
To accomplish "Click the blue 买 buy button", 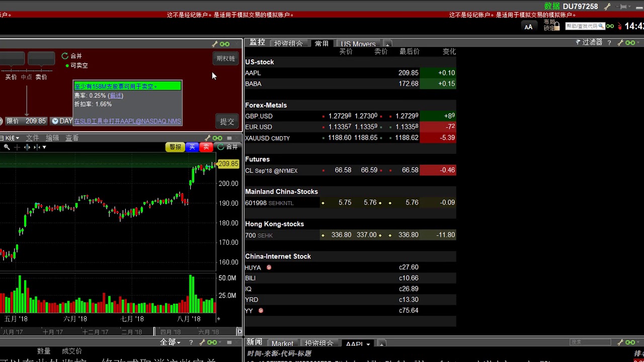I will pos(192,147).
